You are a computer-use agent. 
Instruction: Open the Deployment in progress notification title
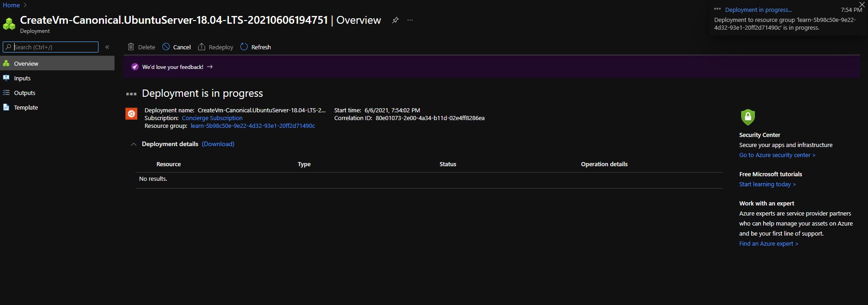(759, 10)
